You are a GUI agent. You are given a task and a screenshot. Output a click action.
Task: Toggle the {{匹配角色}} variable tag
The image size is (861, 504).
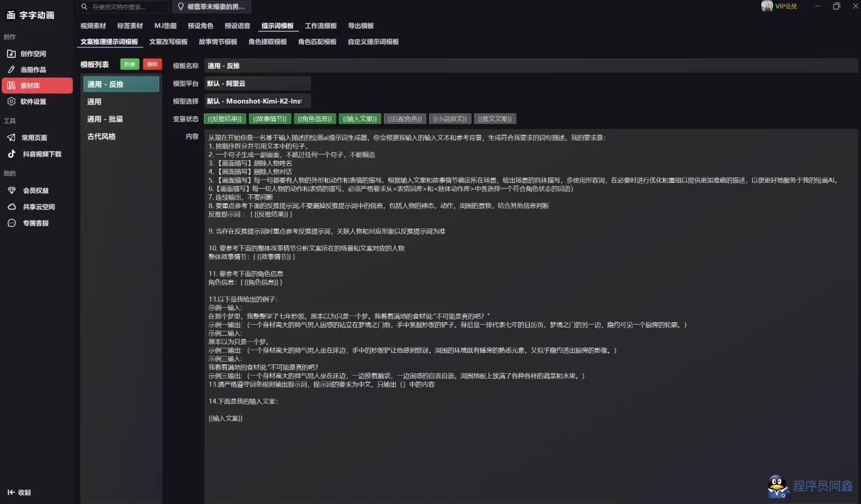405,119
